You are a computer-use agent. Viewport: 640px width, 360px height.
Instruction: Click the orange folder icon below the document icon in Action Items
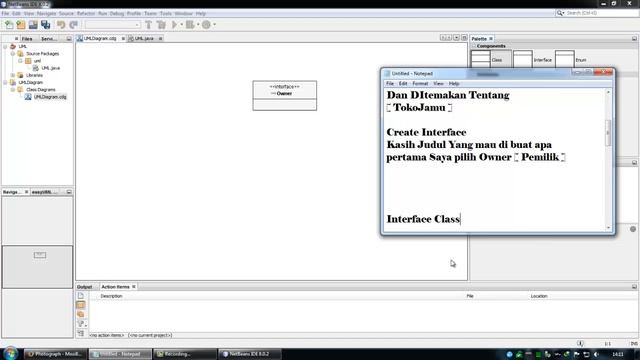81,305
